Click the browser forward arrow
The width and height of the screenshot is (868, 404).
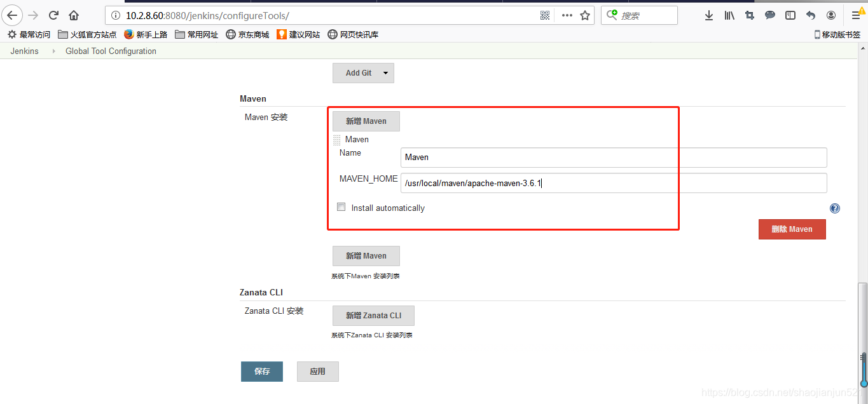pos(33,15)
